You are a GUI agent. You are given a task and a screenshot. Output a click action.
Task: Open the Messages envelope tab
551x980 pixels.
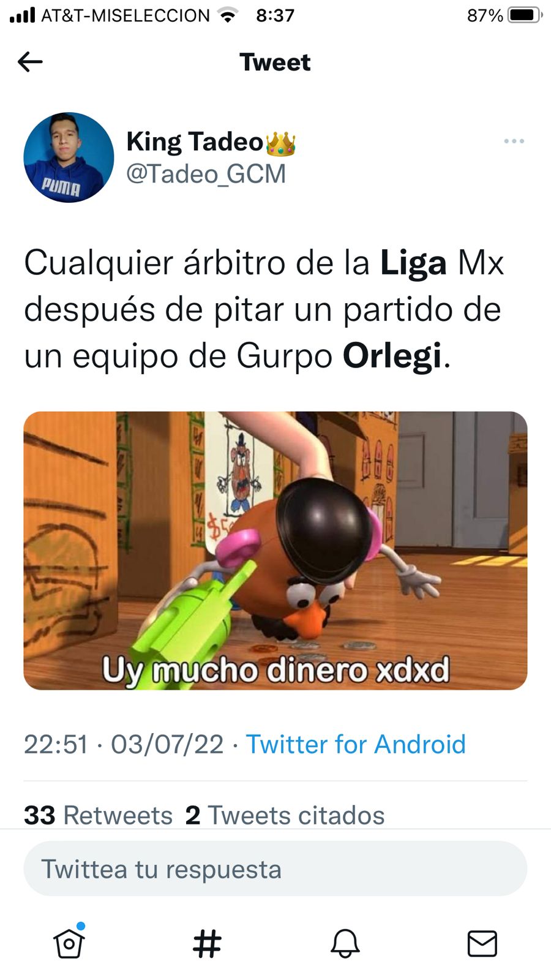(x=482, y=943)
